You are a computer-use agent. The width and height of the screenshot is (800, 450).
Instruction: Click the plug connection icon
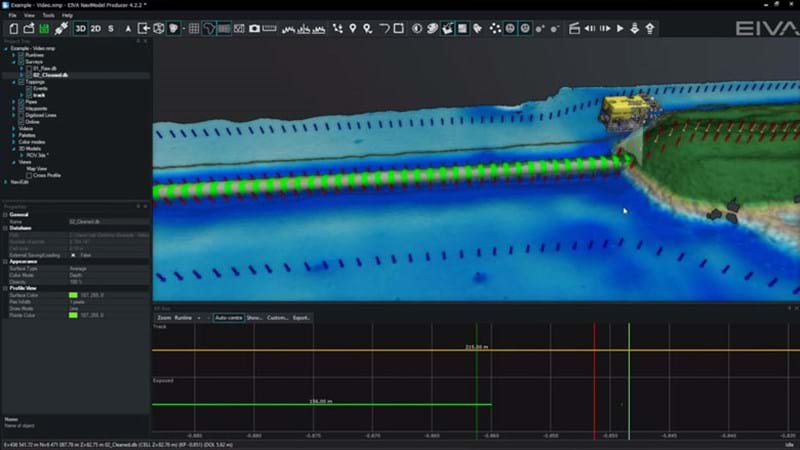click(x=61, y=29)
